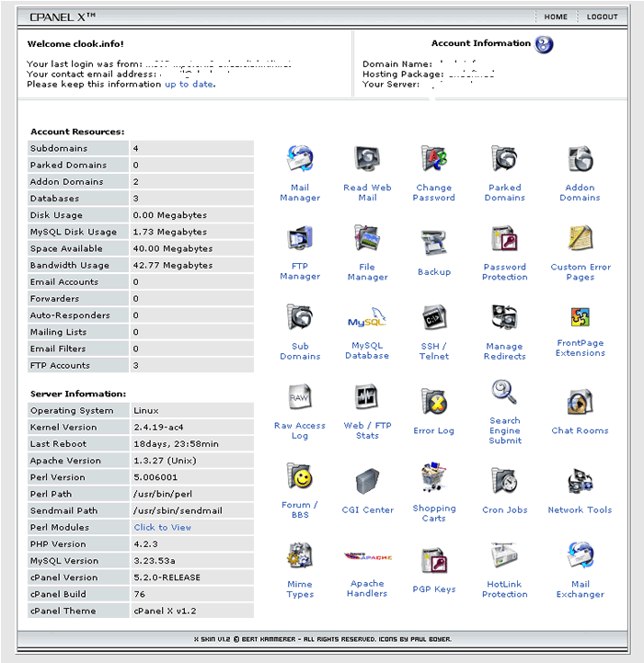Select the '42.77 Megabytes' value
Screen dimensions: 644x663
[x=173, y=266]
